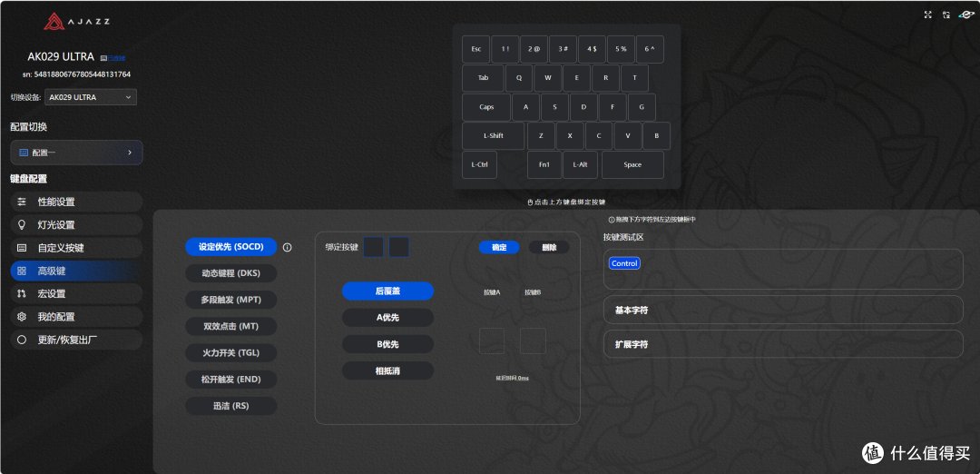The height and width of the screenshot is (474, 980).
Task: Click the 性能设置 sliders icon
Action: point(22,202)
